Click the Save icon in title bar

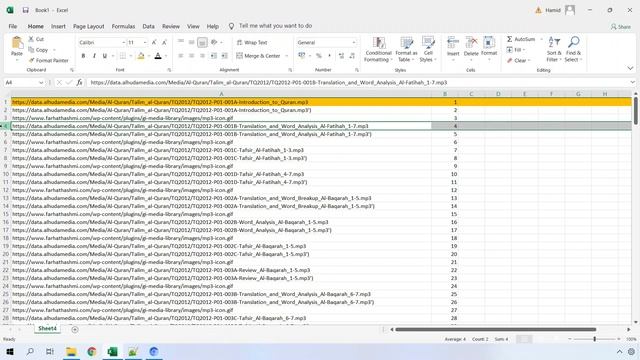(x=25, y=10)
